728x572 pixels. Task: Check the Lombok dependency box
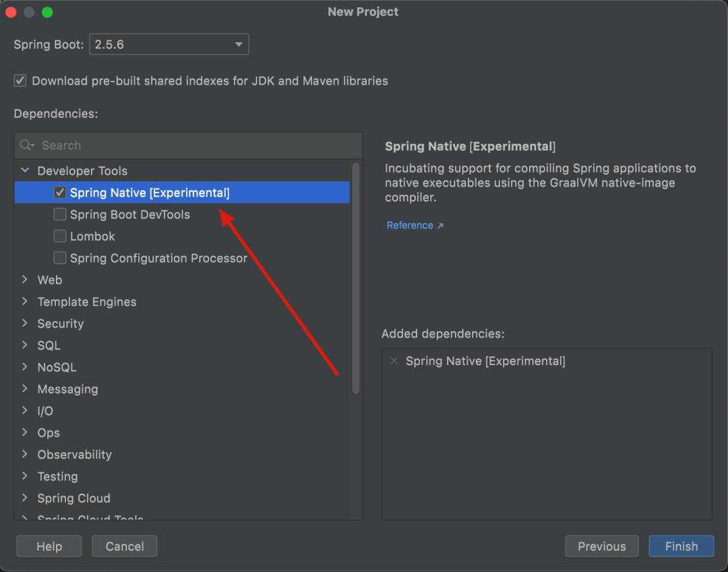[60, 236]
